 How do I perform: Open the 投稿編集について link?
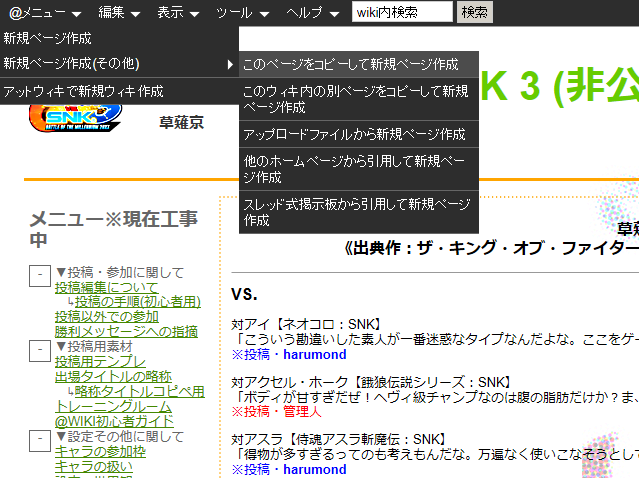click(106, 288)
